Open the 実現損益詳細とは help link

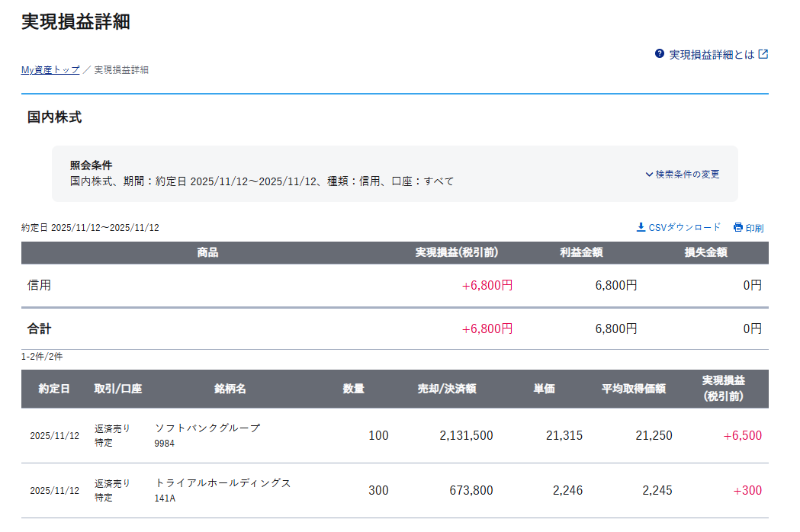point(711,55)
